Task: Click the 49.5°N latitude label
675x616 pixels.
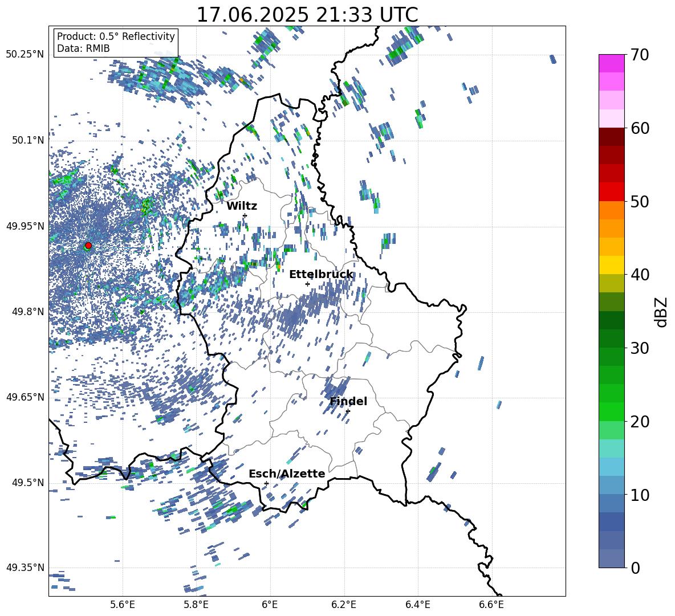Action: pyautogui.click(x=28, y=483)
